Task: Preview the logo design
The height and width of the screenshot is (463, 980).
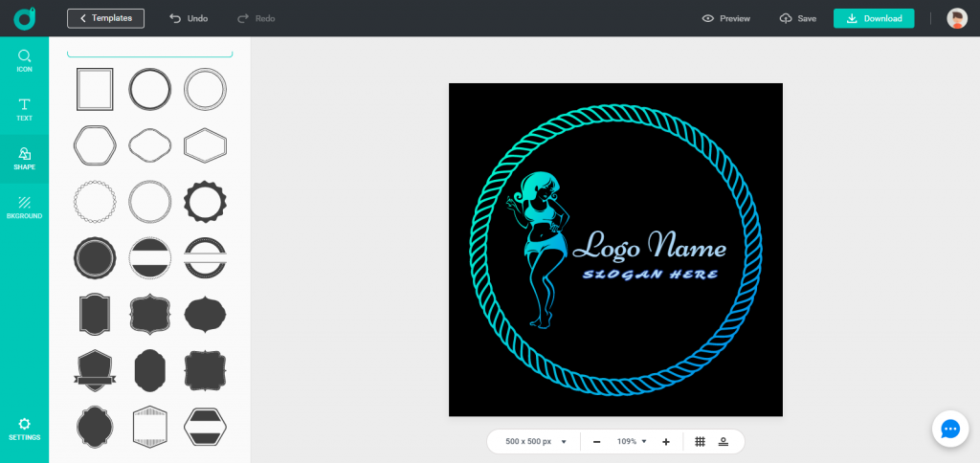Action: 725,18
